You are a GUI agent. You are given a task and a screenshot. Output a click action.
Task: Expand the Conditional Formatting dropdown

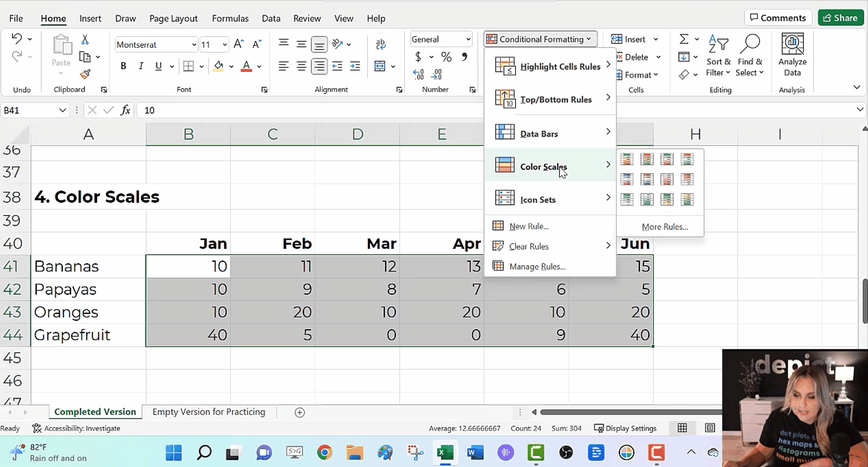coord(540,39)
